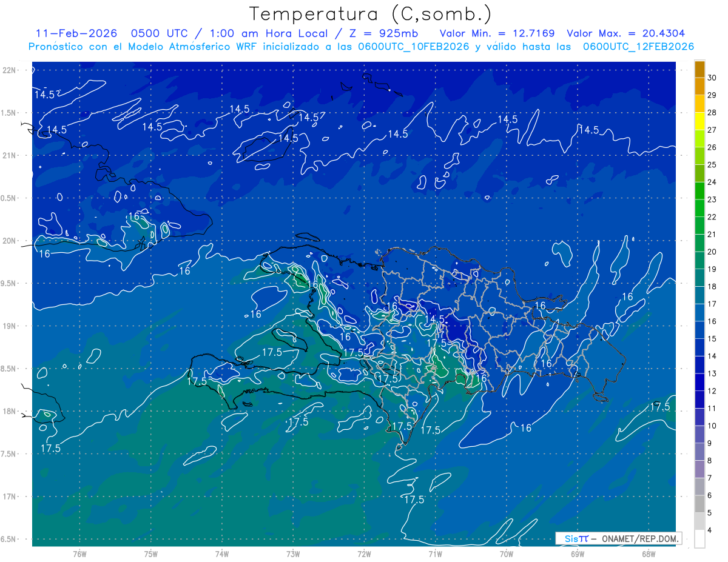The width and height of the screenshot is (728, 562).
Task: Click the orange-brown color bar swatch above 30
Action: click(x=699, y=70)
